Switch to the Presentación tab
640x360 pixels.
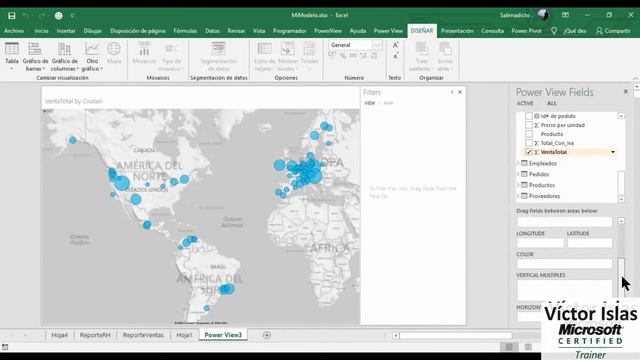[x=457, y=31]
